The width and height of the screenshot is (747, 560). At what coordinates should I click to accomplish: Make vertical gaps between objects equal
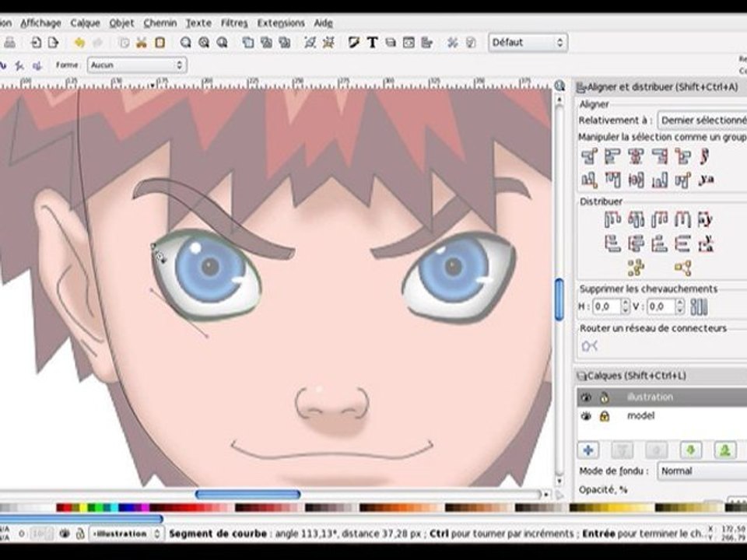[682, 243]
